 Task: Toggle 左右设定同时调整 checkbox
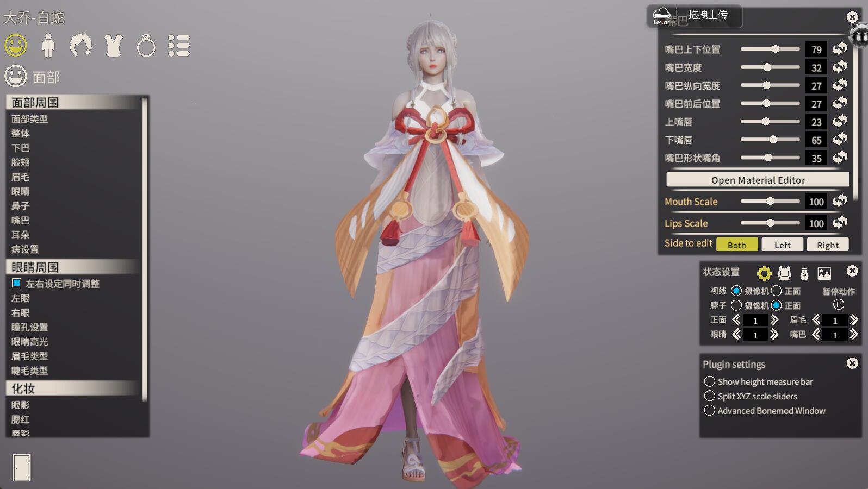tap(16, 283)
